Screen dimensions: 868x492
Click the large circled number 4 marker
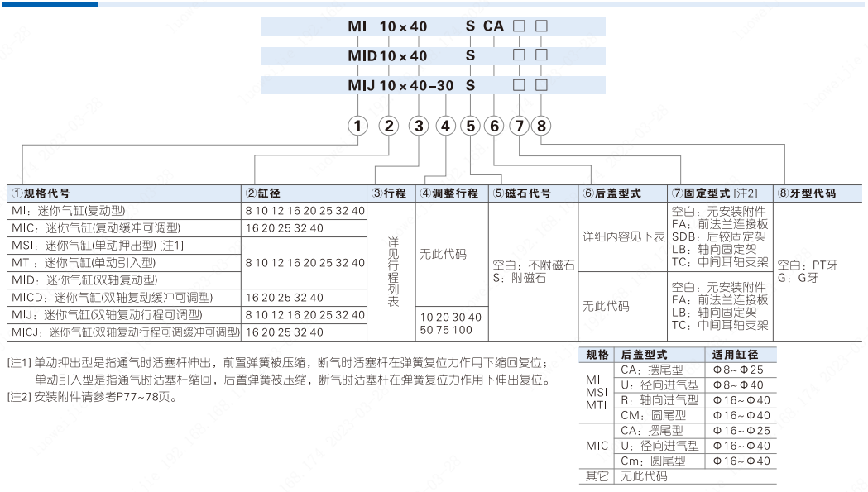pos(446,126)
